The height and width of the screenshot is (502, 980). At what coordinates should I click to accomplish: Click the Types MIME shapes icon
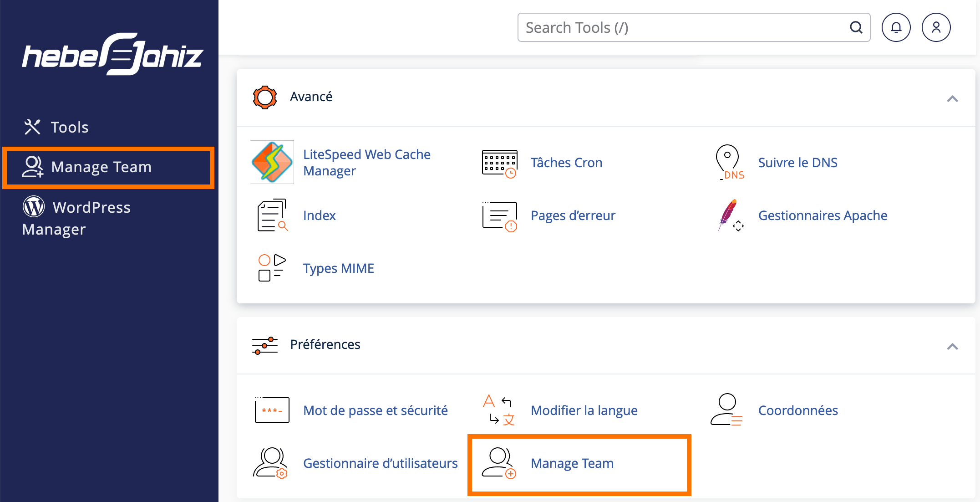click(272, 268)
